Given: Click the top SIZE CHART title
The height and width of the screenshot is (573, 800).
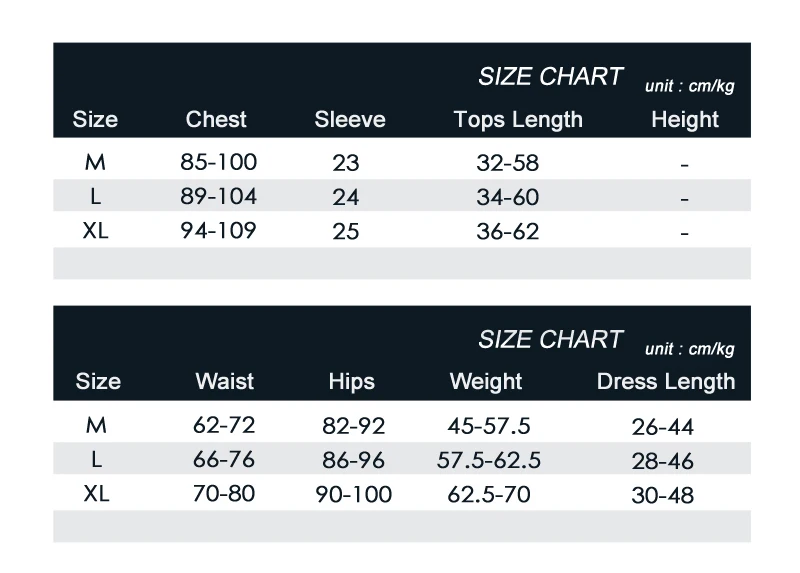Looking at the screenshot, I should coord(550,77).
